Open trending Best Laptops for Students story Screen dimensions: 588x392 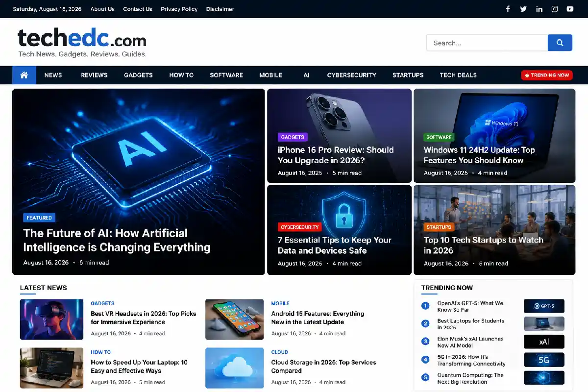(x=470, y=324)
